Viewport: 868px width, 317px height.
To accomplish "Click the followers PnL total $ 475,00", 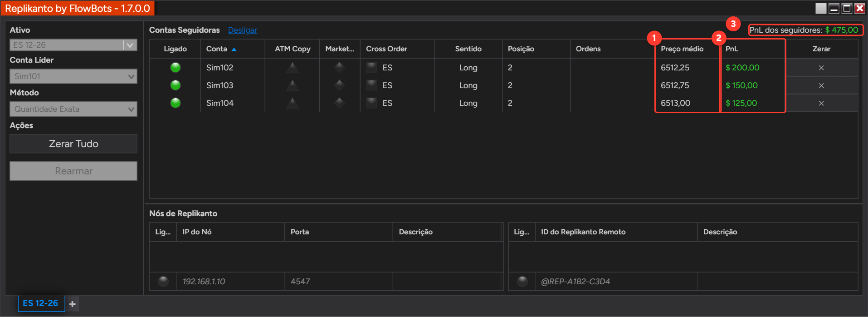I will pos(842,30).
